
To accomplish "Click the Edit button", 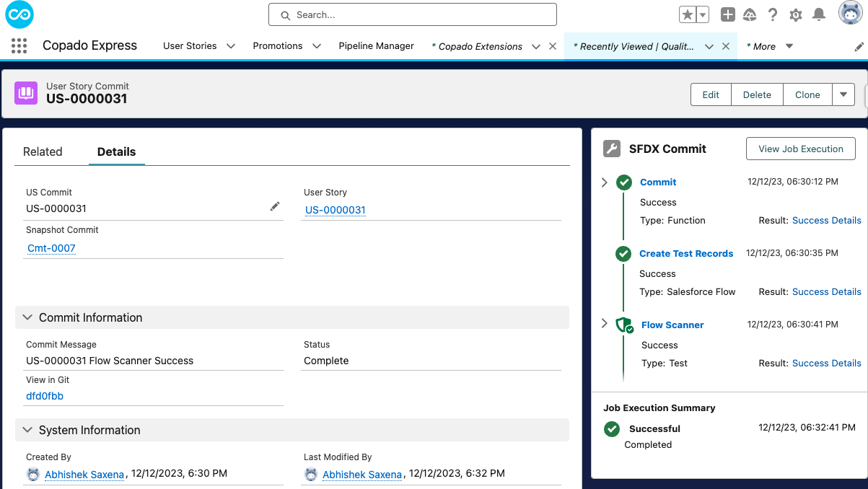I will tap(711, 94).
